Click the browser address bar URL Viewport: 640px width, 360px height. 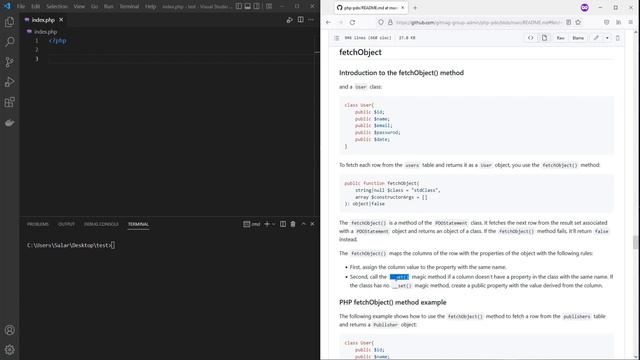478,22
